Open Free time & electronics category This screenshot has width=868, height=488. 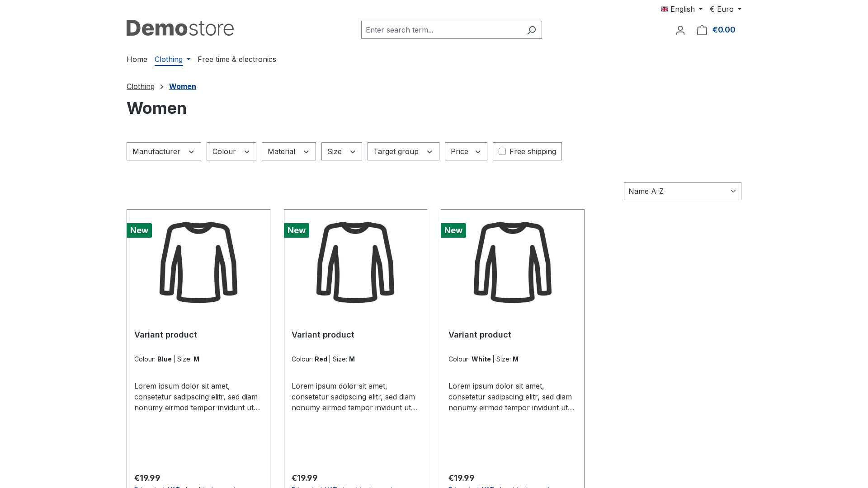coord(237,59)
